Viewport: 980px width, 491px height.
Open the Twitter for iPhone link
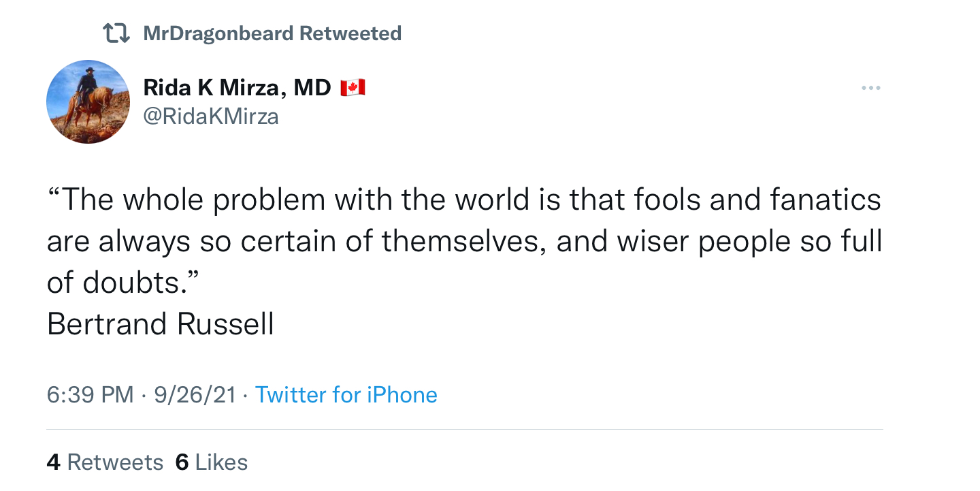(346, 395)
